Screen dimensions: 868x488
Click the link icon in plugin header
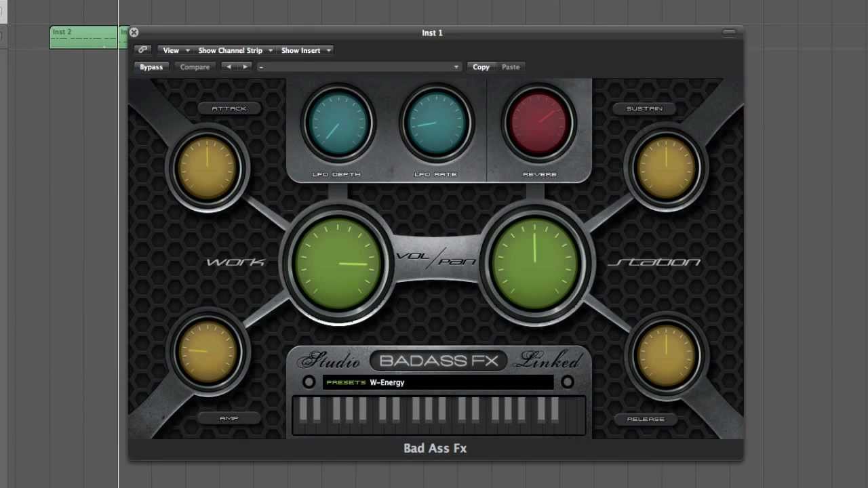[x=142, y=50]
